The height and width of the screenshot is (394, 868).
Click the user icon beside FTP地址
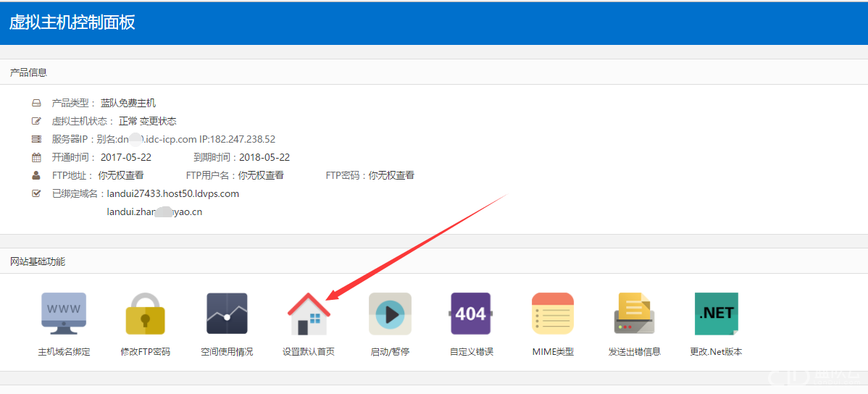click(36, 175)
